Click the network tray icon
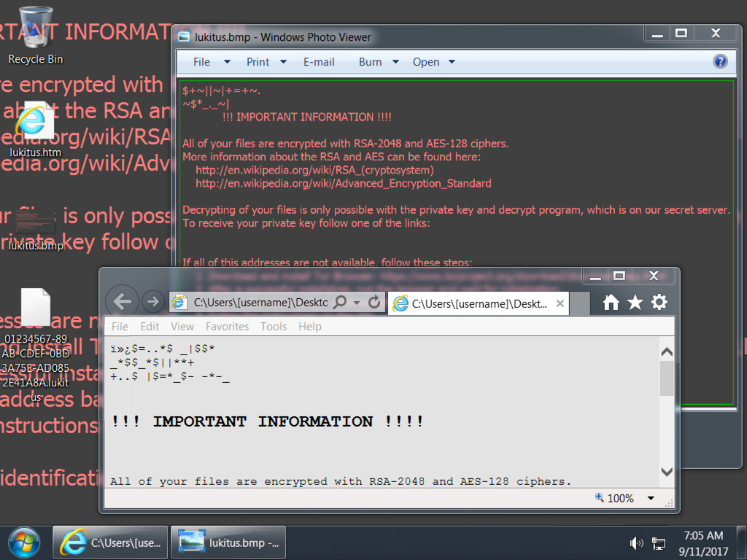The width and height of the screenshot is (747, 560). [x=659, y=542]
